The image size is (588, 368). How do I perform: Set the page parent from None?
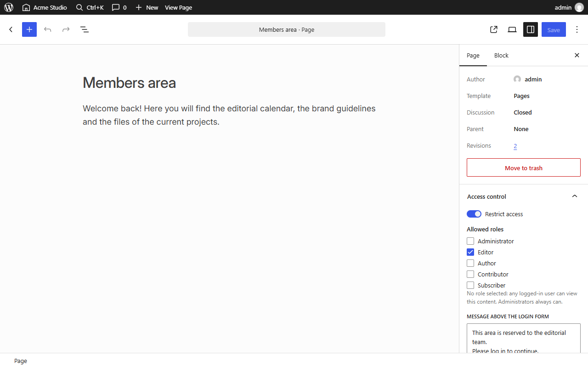521,129
